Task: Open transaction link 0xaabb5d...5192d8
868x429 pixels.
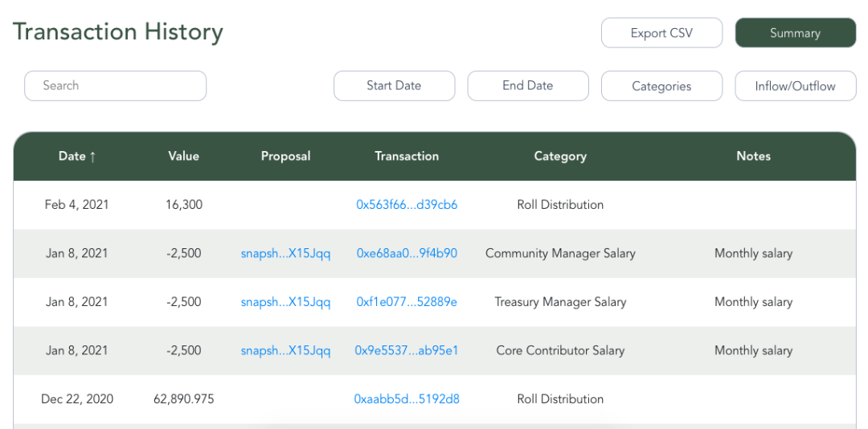Action: pos(407,399)
